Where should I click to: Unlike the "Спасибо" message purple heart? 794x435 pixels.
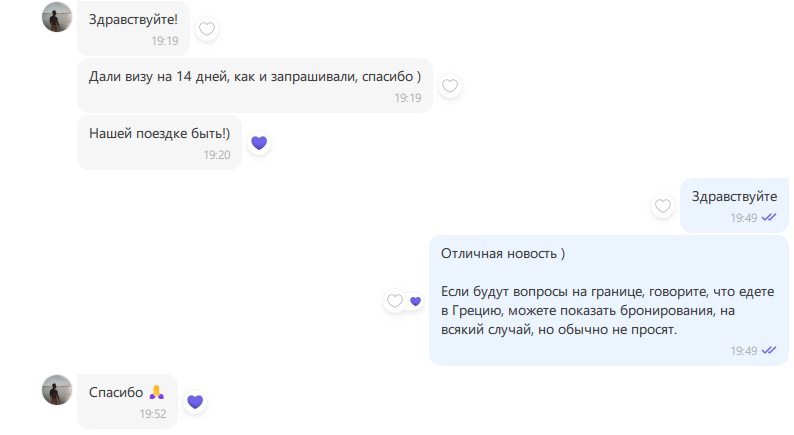click(x=195, y=401)
